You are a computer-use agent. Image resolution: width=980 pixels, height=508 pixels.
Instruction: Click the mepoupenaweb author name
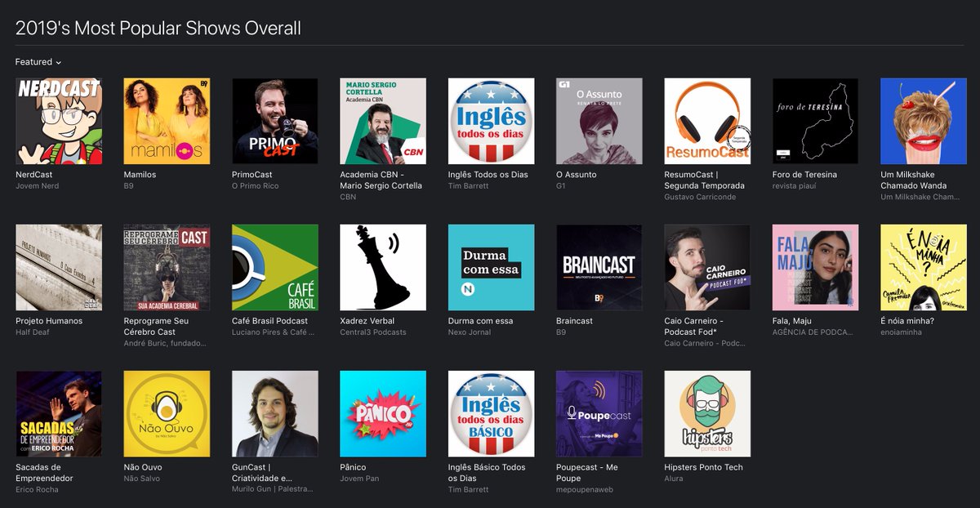click(586, 490)
